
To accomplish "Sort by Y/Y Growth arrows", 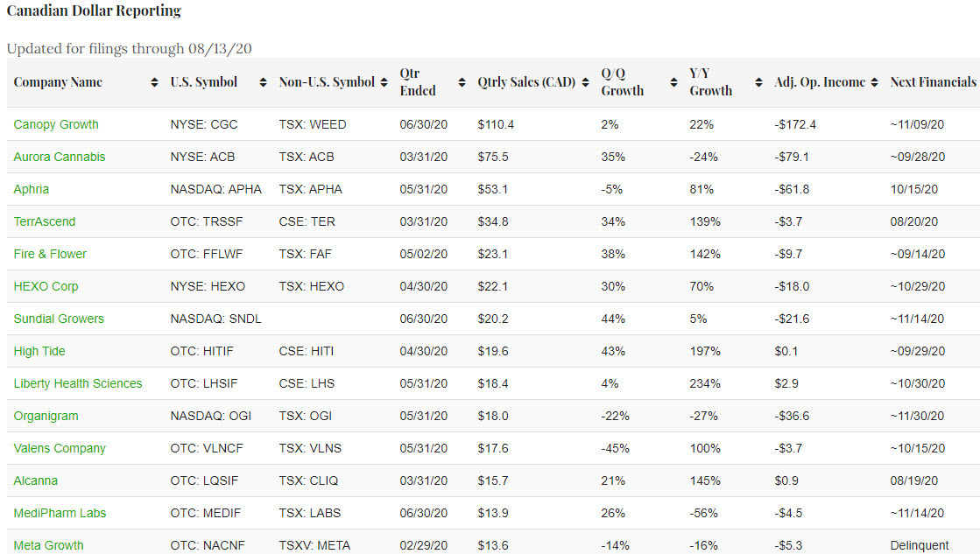I will coord(758,82).
